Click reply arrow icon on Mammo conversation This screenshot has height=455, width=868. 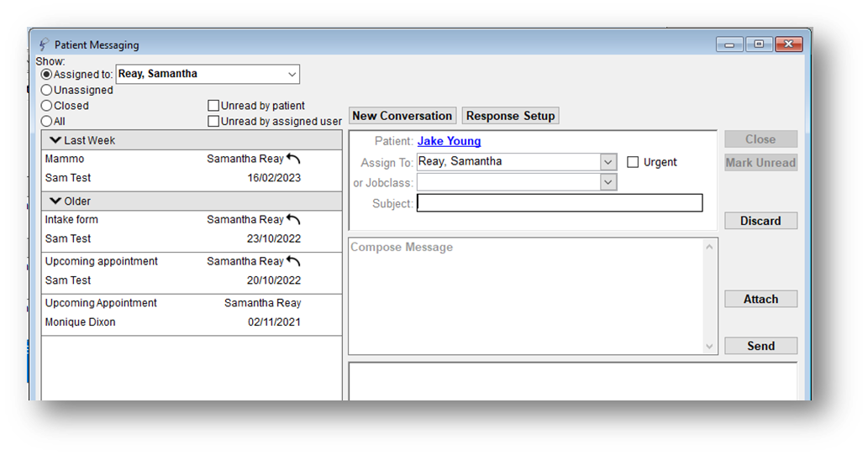293,159
